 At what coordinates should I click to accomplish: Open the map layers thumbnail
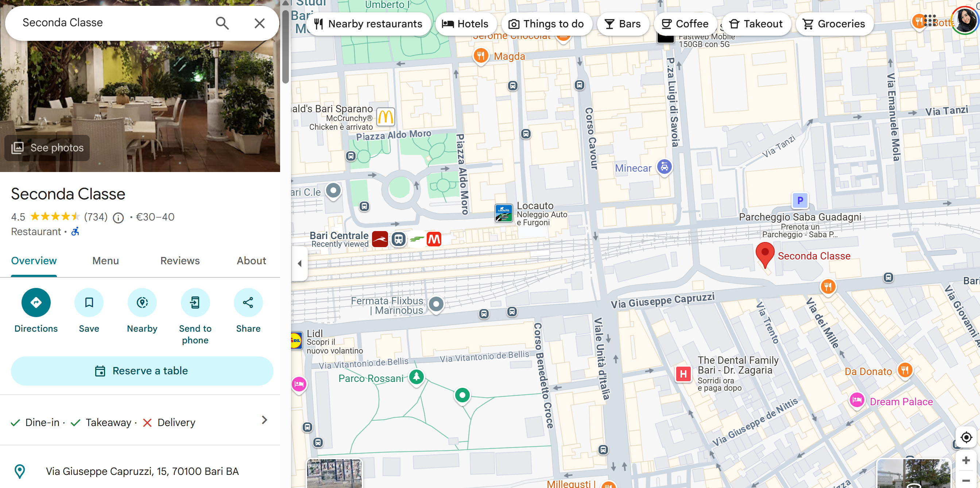coord(334,473)
